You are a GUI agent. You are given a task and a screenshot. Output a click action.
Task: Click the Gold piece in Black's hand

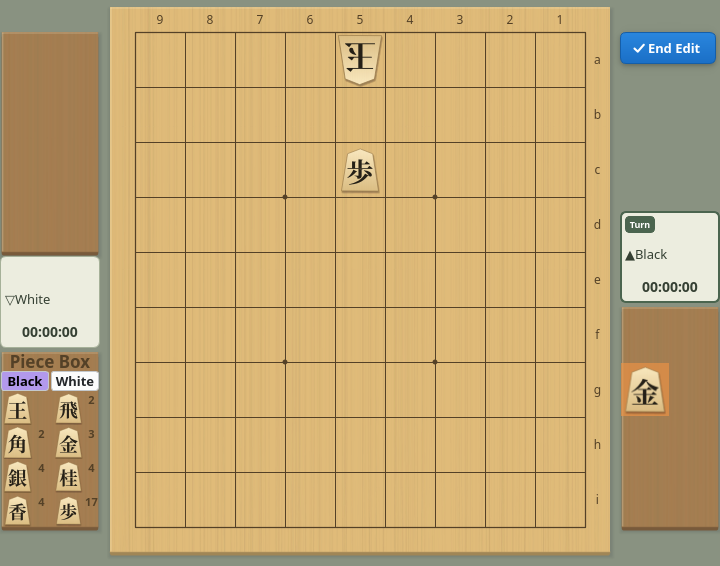tap(645, 390)
